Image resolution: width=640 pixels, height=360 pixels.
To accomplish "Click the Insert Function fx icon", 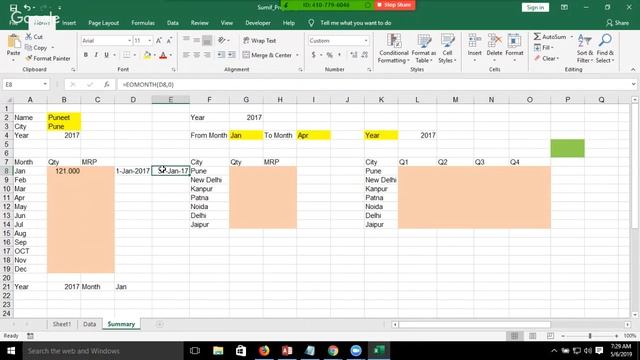I will pyautogui.click(x=107, y=84).
